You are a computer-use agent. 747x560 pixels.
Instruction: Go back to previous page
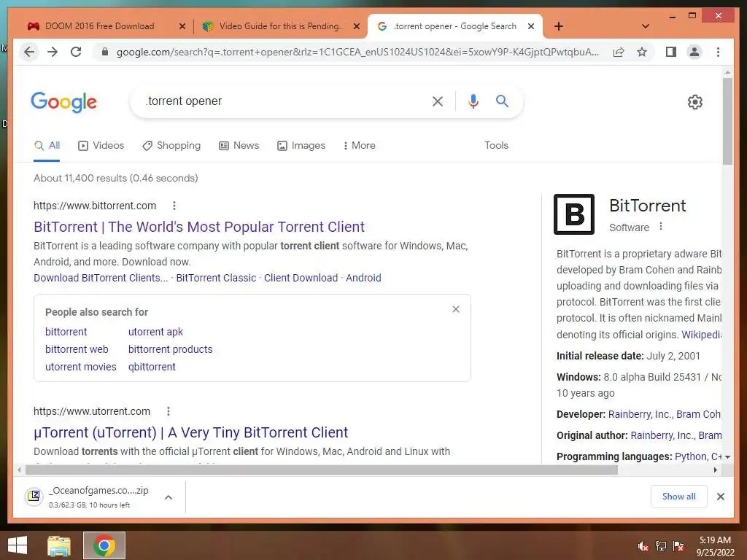tap(29, 52)
